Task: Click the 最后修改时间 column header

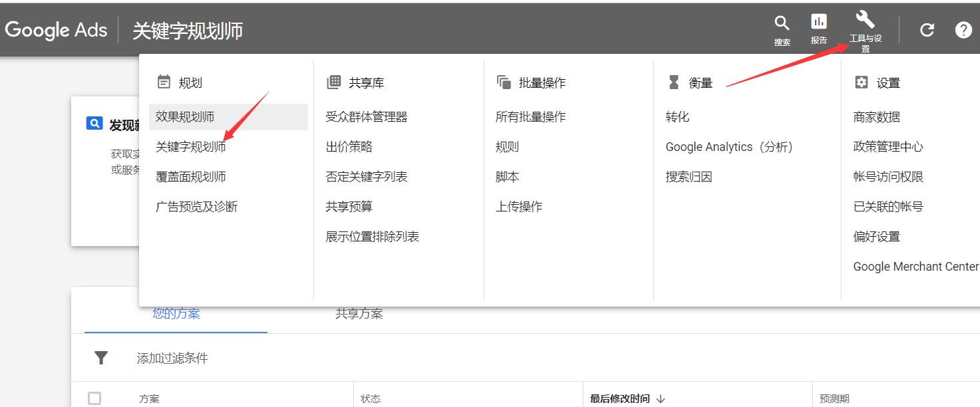Action: click(620, 399)
